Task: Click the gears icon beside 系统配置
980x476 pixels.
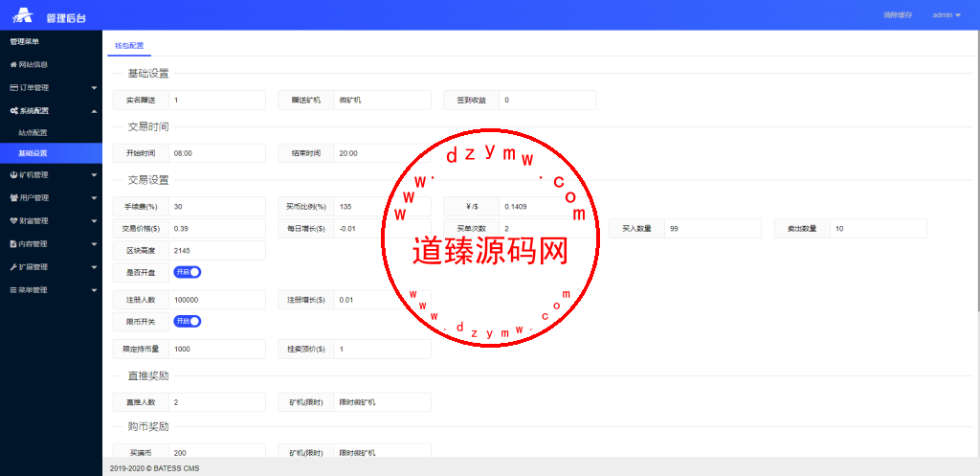Action: [13, 111]
